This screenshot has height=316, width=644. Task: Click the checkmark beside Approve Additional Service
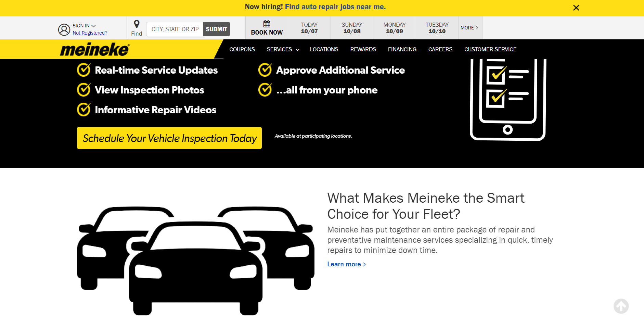[x=265, y=70]
